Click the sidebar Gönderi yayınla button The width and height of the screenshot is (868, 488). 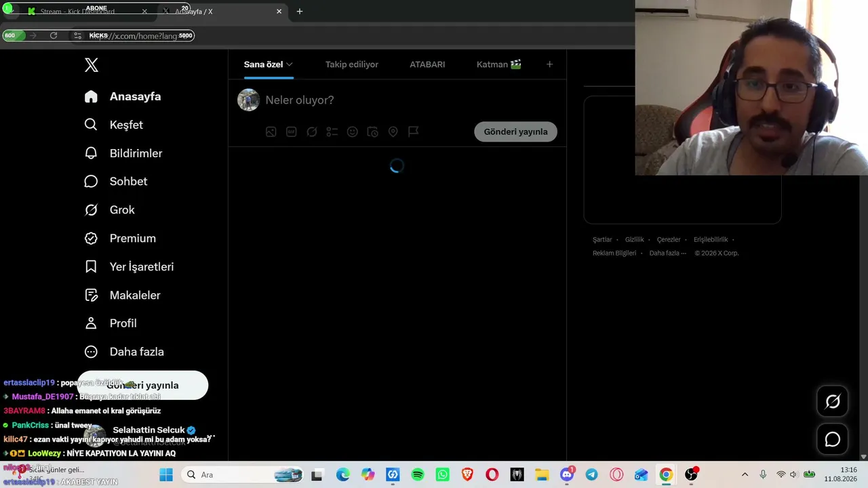point(142,385)
